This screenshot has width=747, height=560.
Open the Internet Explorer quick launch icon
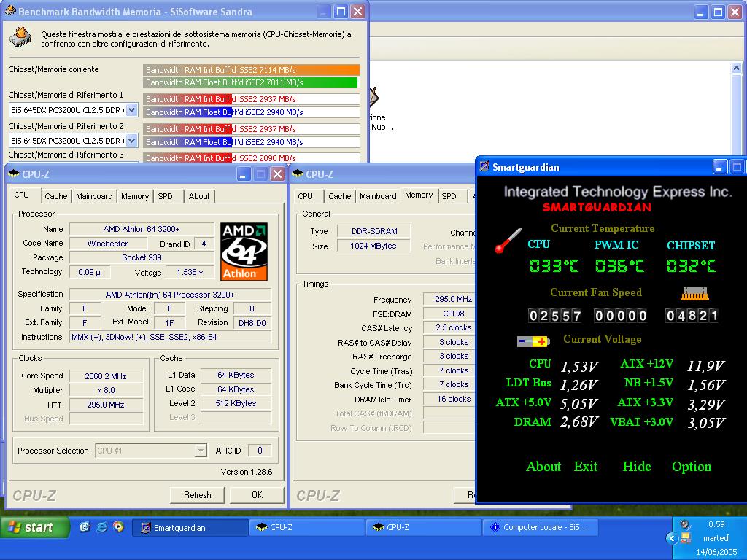click(x=102, y=526)
